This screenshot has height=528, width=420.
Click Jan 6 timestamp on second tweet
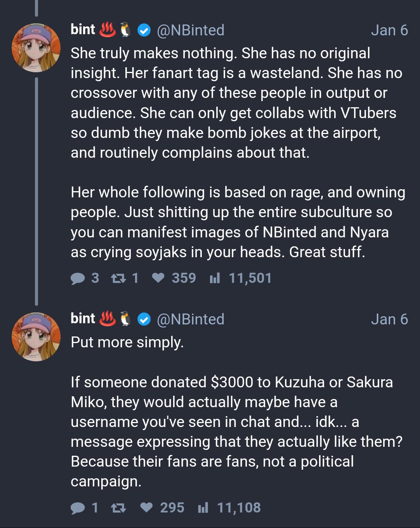tap(389, 319)
